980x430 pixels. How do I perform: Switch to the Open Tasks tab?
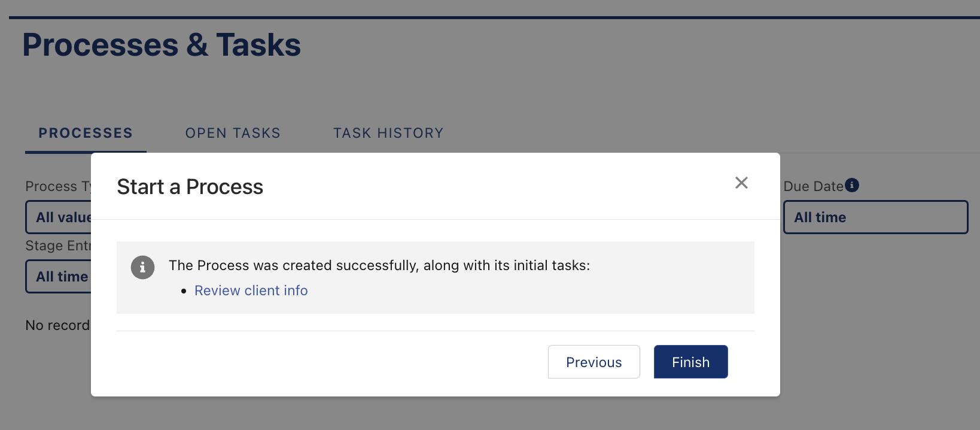pos(233,133)
